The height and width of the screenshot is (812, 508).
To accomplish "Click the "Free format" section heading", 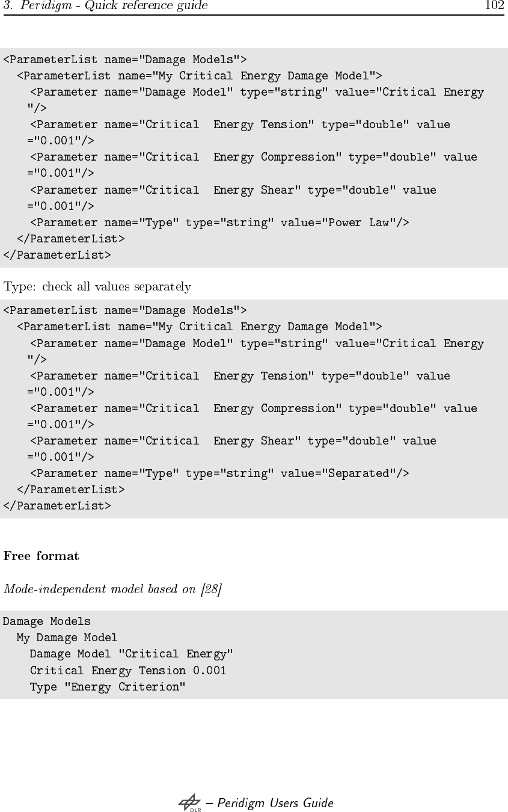I will pyautogui.click(x=41, y=556).
